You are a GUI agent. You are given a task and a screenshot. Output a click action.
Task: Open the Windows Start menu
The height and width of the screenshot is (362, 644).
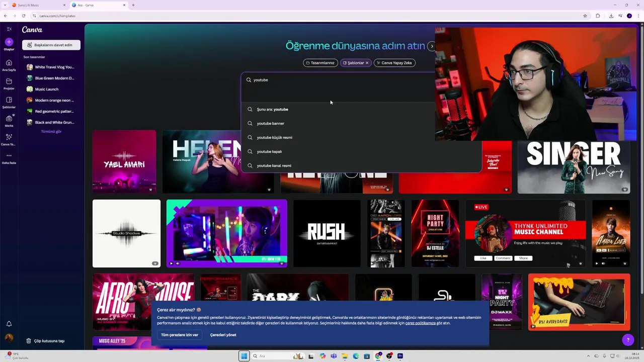click(x=244, y=356)
